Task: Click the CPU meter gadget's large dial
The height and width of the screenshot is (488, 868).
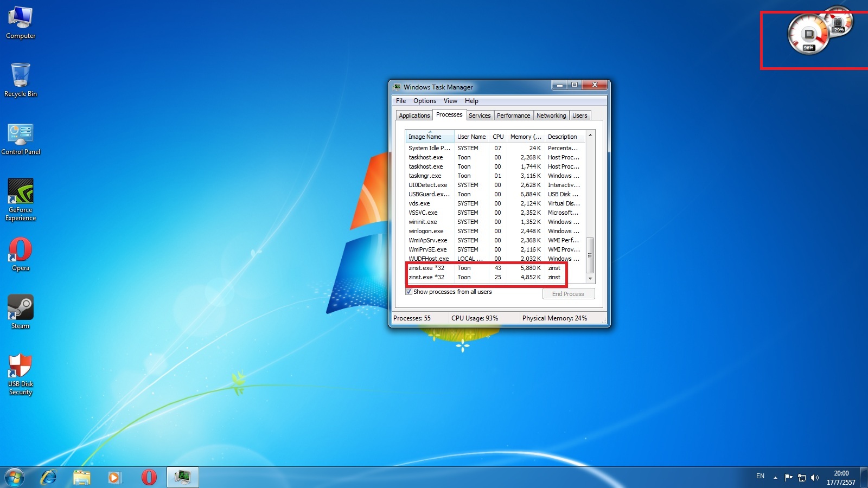Action: tap(808, 35)
